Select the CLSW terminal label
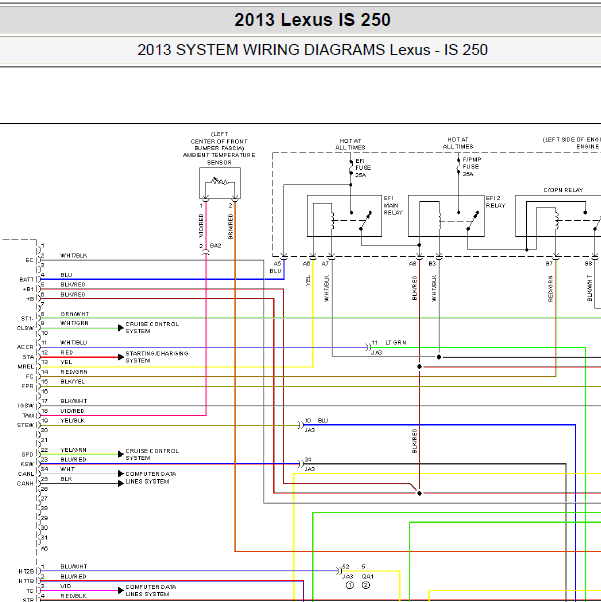Viewport: 601px width, 602px height. point(25,328)
